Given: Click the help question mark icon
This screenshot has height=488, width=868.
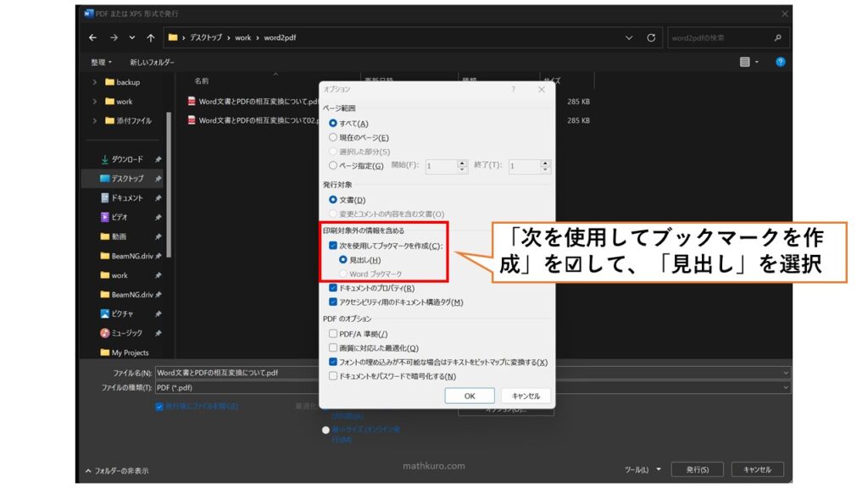Looking at the screenshot, I should (780, 62).
